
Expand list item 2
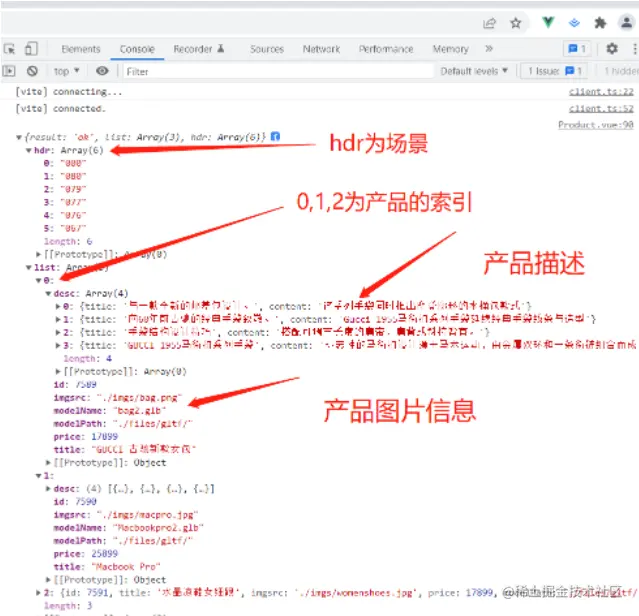pyautogui.click(x=38, y=593)
